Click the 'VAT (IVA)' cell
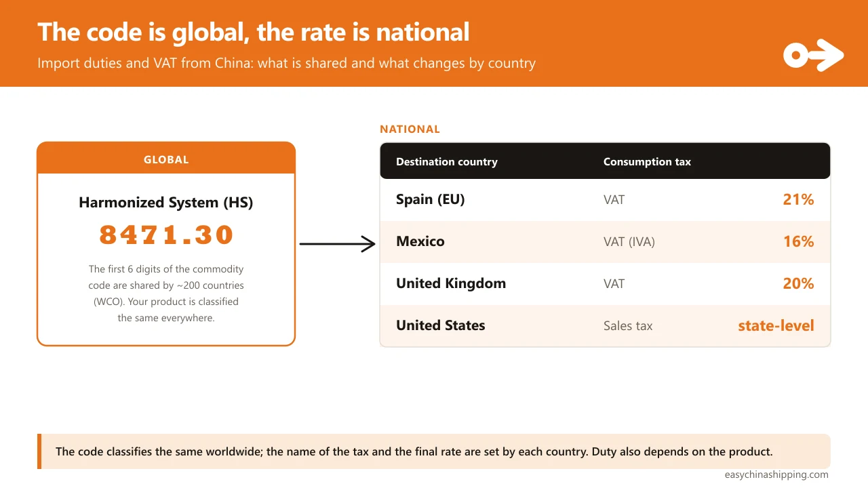Screen dimensions: 868x488 [629, 242]
